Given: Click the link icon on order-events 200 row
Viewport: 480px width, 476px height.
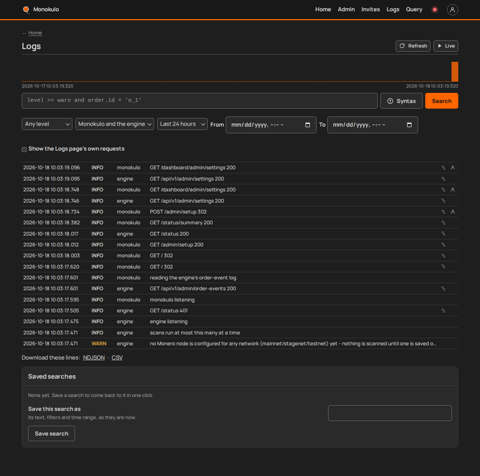Looking at the screenshot, I should tap(443, 289).
